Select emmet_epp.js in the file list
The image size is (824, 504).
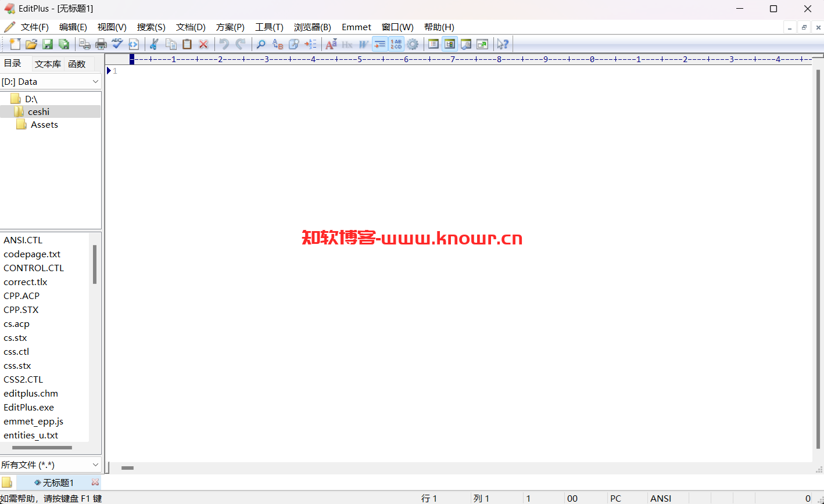point(33,422)
